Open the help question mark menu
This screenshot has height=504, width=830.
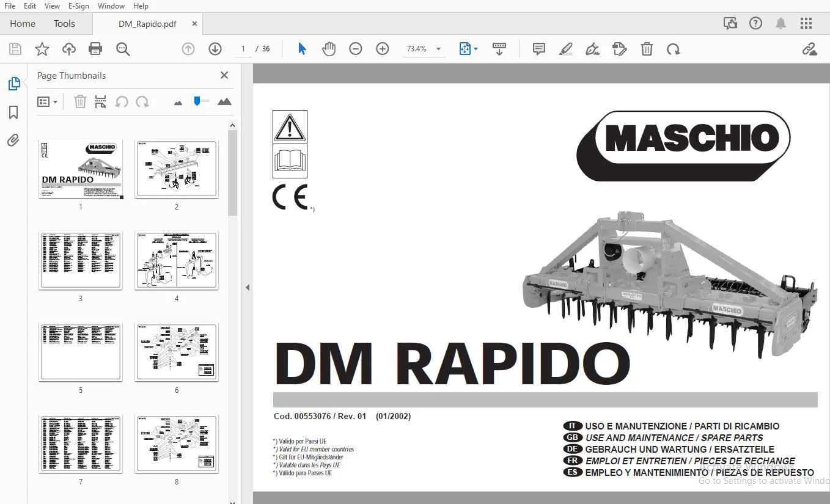pos(756,24)
